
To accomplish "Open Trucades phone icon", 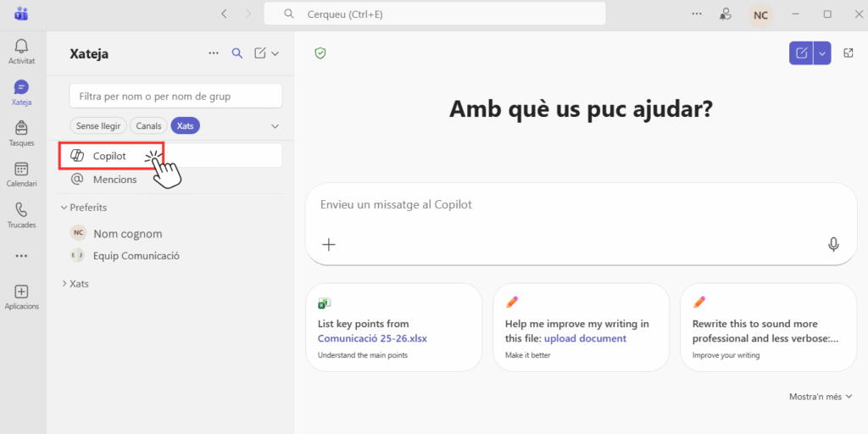I will 21,214.
